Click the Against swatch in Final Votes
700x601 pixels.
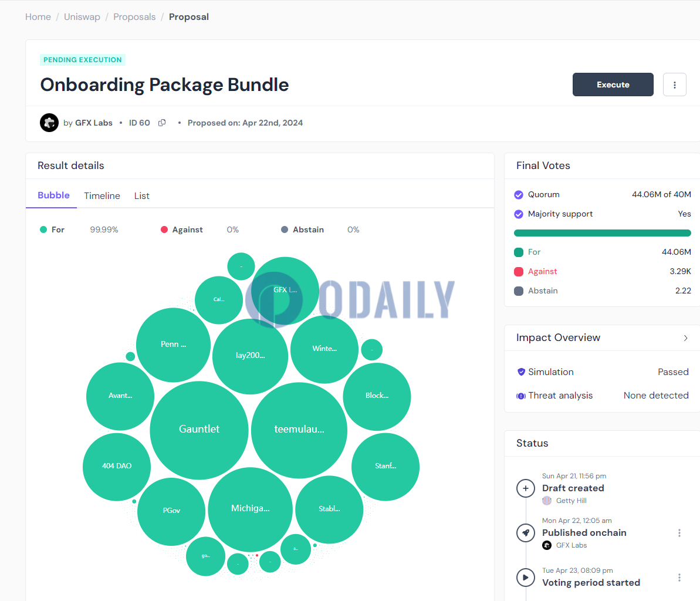[x=519, y=272]
